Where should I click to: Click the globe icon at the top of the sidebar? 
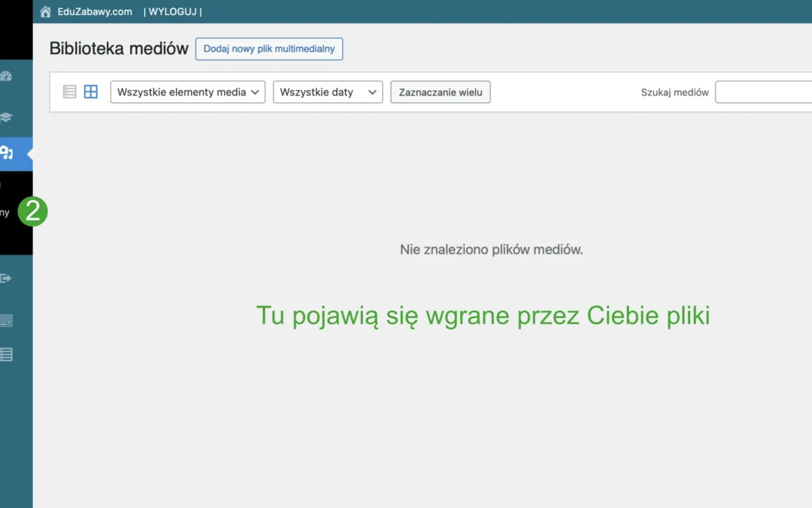pos(7,76)
